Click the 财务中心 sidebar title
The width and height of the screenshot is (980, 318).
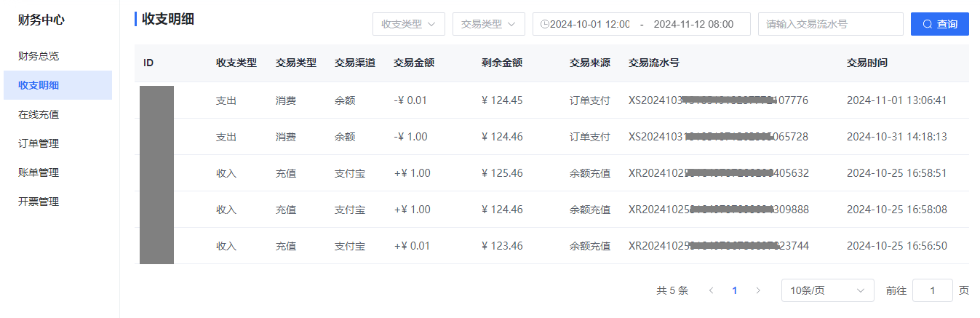click(41, 20)
